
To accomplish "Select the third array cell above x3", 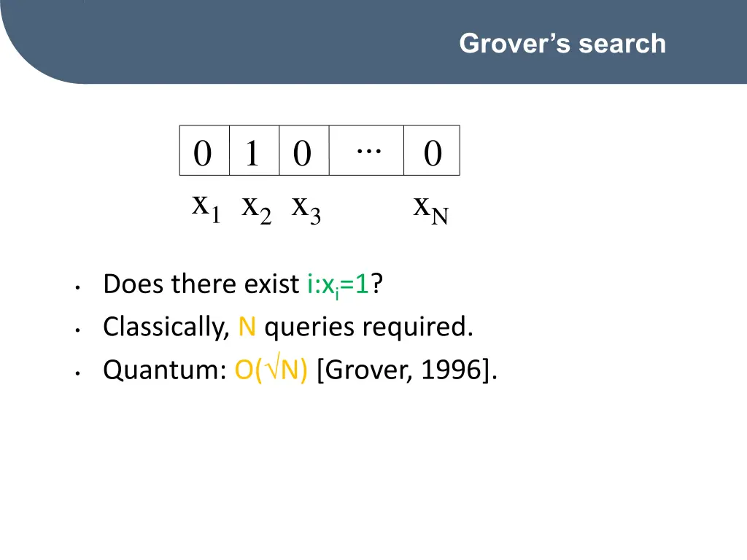I will (x=303, y=151).
